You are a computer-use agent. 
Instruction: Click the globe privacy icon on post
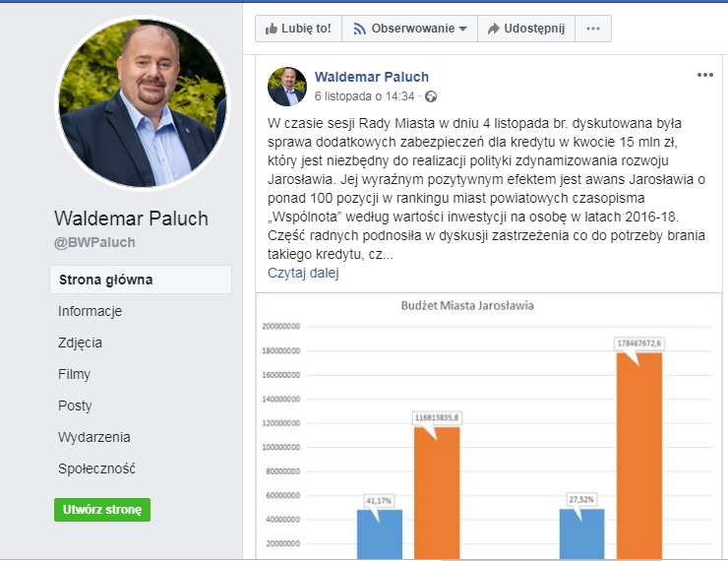click(431, 96)
